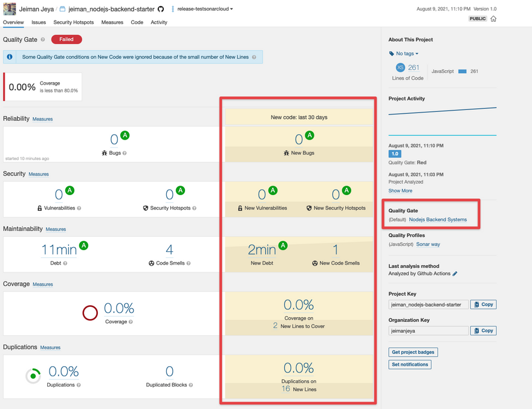Image resolution: width=532 pixels, height=409 pixels.
Task: Click the Get project badges button
Action: point(414,352)
